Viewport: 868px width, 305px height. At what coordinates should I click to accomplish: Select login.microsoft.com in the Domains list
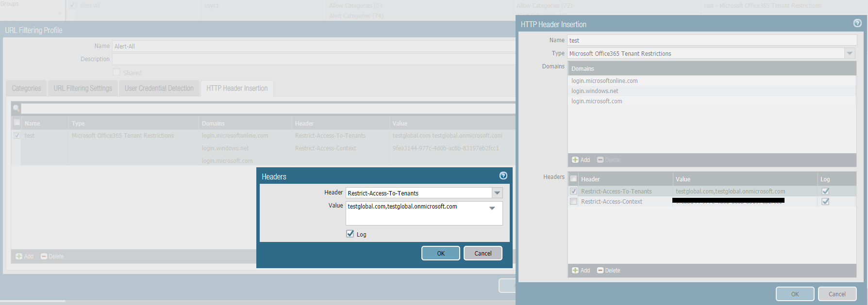click(x=597, y=101)
